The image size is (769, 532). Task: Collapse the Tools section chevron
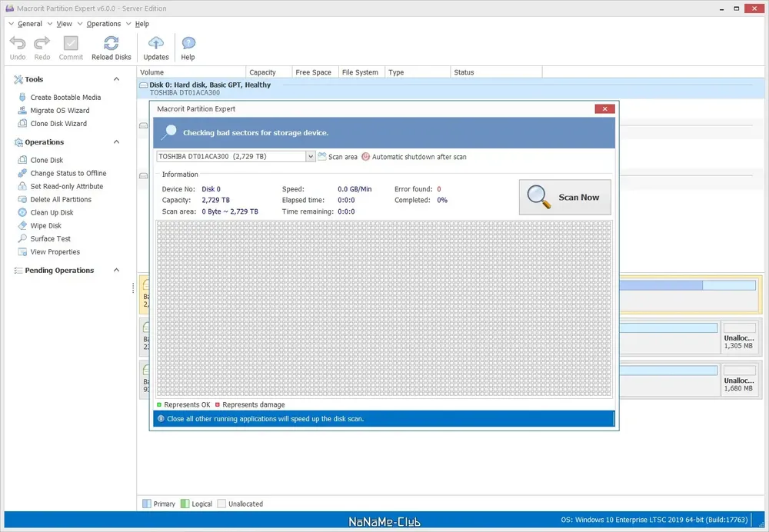tap(116, 79)
